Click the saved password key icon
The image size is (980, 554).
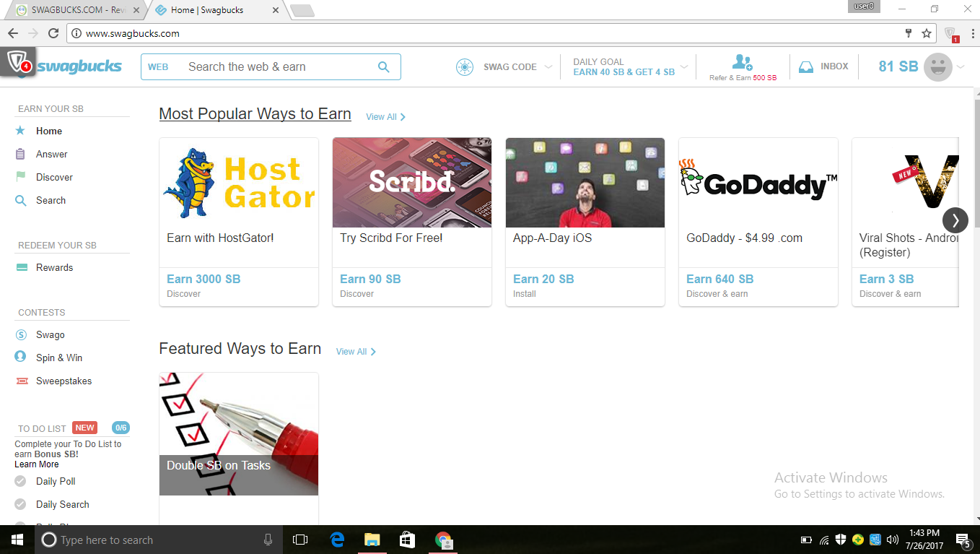point(909,33)
